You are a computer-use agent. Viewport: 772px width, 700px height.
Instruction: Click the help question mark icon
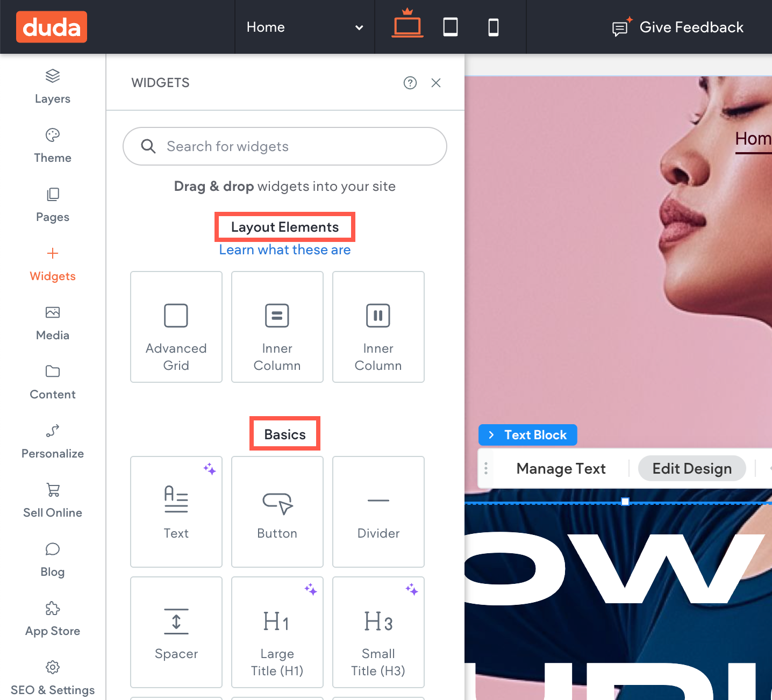[x=410, y=83]
